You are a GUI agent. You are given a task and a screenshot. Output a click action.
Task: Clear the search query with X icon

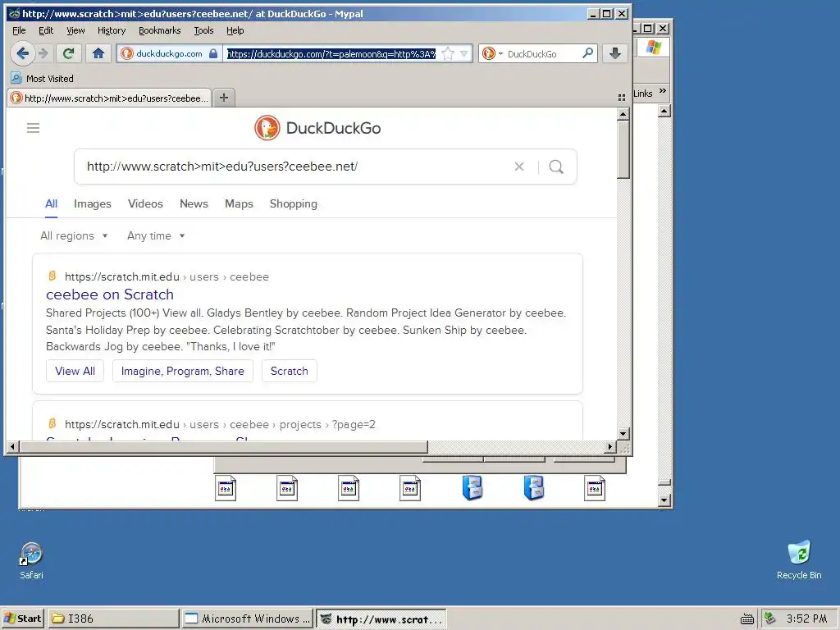point(519,167)
